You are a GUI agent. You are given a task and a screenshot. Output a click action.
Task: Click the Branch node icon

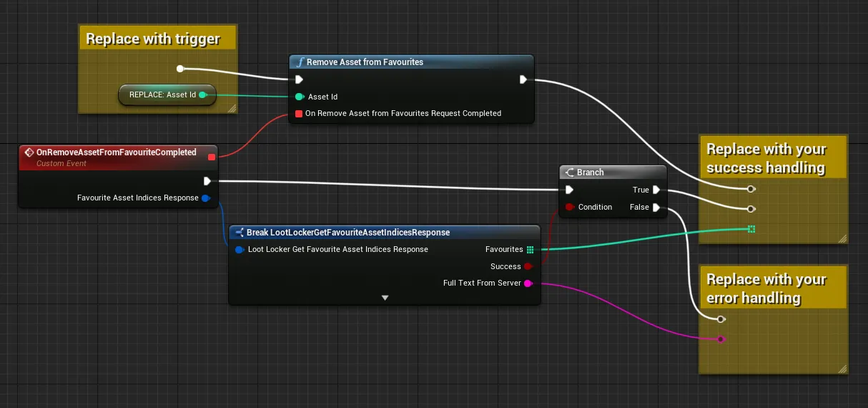(x=570, y=173)
